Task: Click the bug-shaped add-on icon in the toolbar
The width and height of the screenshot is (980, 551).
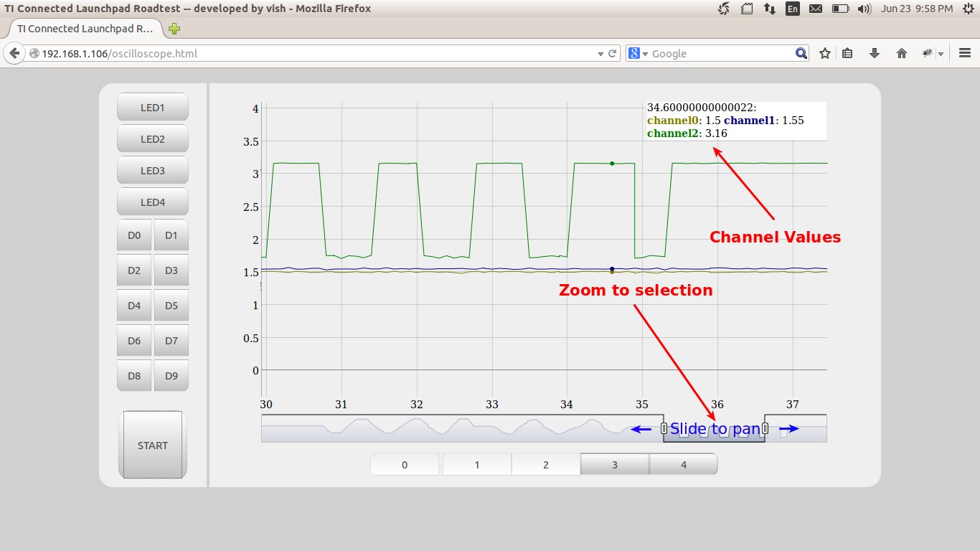Action: click(x=928, y=54)
